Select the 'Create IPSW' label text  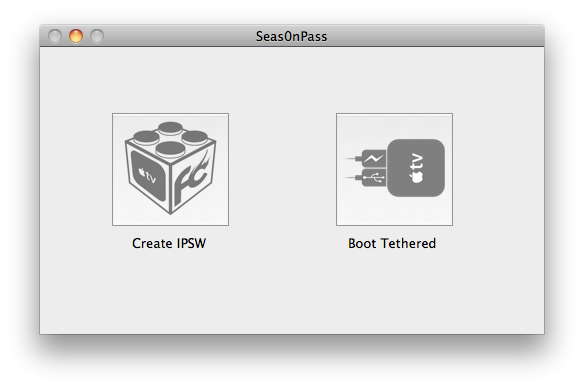pyautogui.click(x=169, y=244)
